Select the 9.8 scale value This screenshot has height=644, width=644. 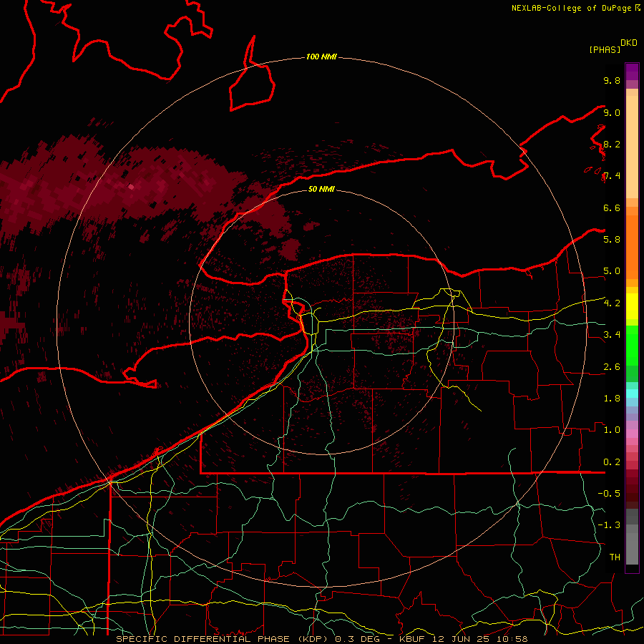[x=612, y=80]
